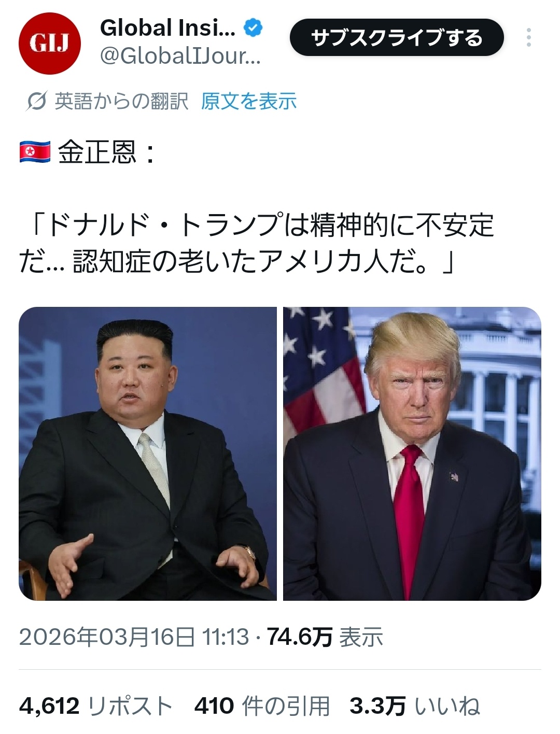Tap the North Korea flag emoji

pyautogui.click(x=35, y=152)
